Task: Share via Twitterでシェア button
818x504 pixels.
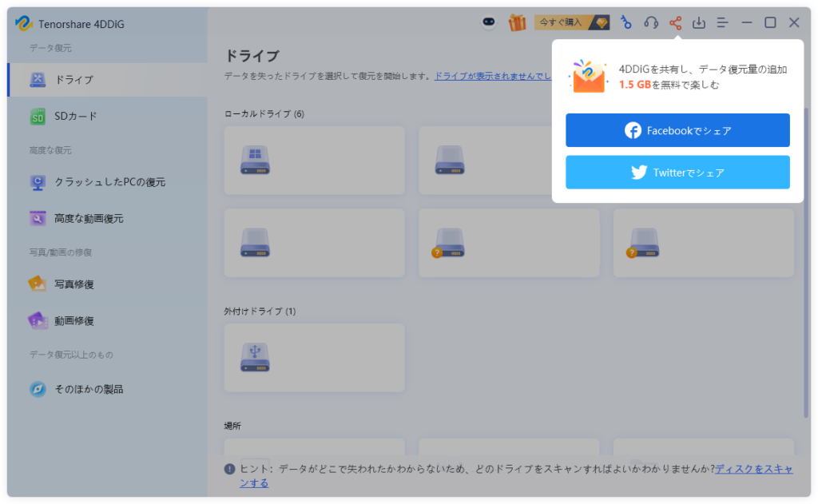Action: (677, 173)
